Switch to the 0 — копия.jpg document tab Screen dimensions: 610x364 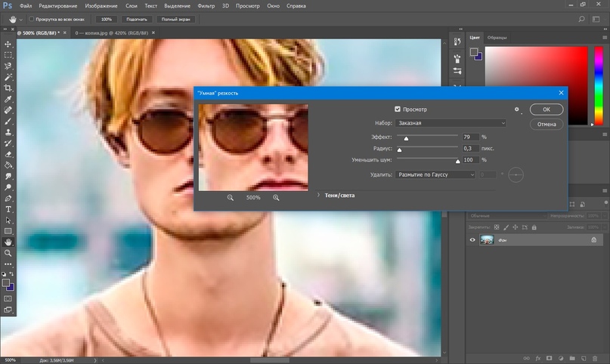click(x=112, y=33)
